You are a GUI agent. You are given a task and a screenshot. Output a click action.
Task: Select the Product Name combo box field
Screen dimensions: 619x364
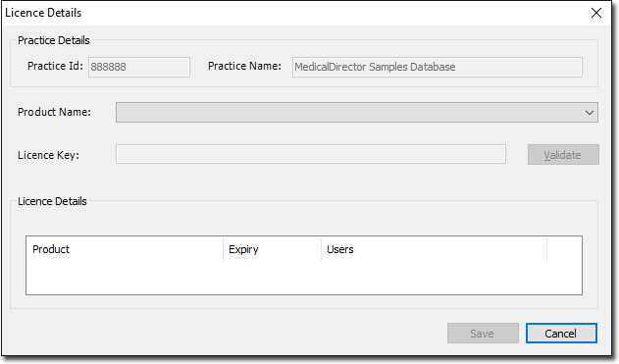(x=357, y=113)
